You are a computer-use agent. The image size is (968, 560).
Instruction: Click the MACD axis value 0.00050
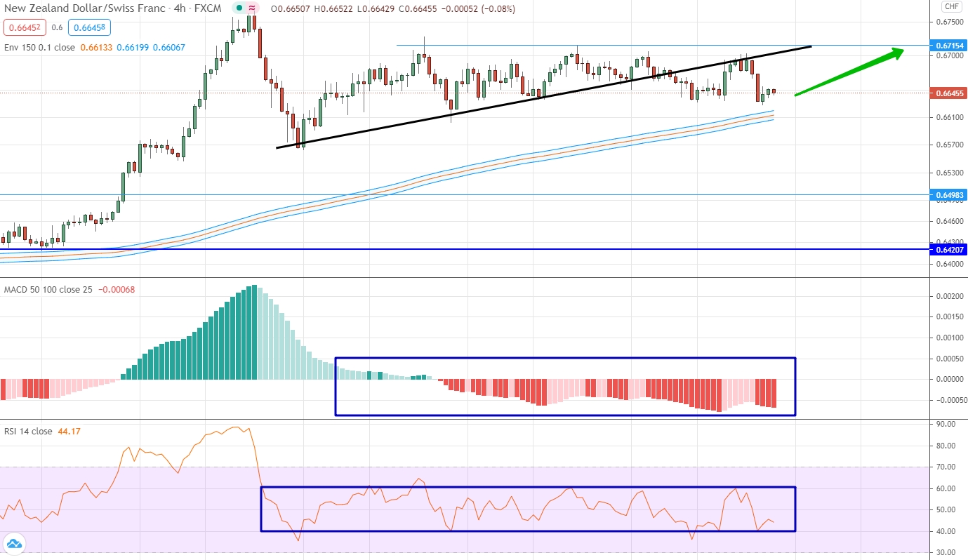click(x=948, y=359)
